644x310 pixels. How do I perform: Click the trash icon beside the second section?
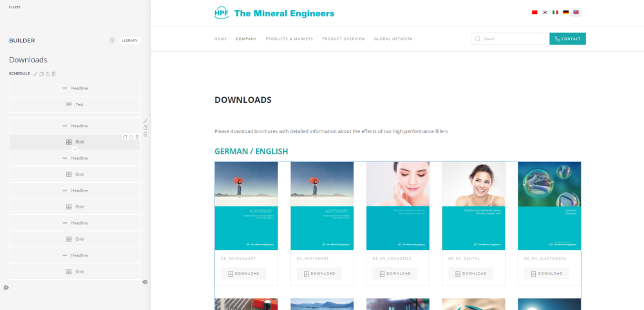click(145, 134)
